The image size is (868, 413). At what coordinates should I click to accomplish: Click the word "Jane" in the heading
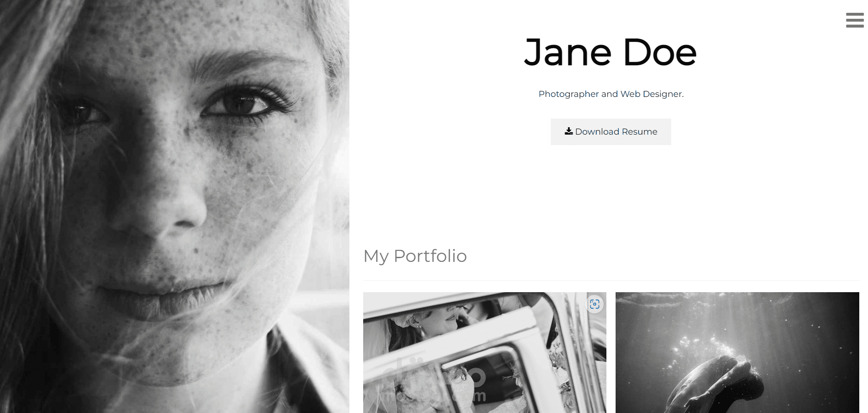(568, 52)
